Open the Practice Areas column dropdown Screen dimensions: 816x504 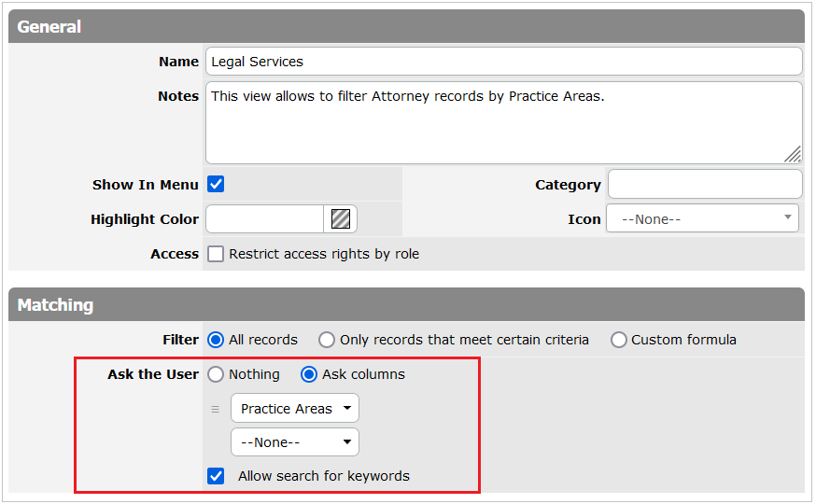294,408
